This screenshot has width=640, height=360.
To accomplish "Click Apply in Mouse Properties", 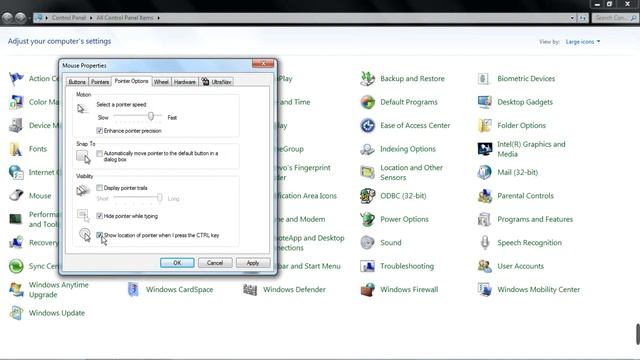I will [253, 263].
